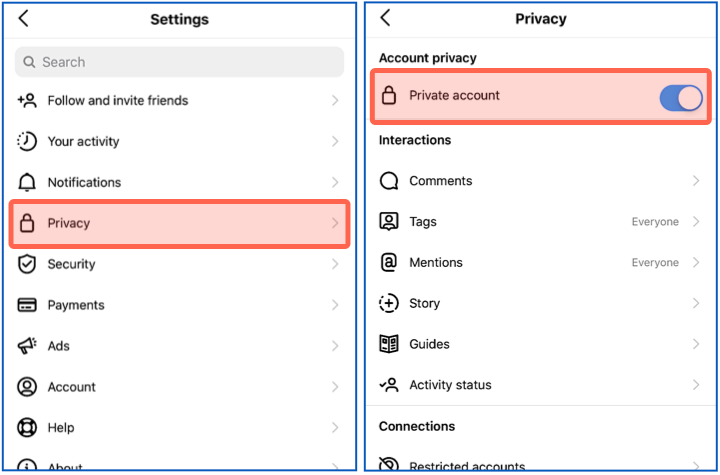Open the Help menu item
Viewport: 720px width, 475px height.
click(x=61, y=428)
